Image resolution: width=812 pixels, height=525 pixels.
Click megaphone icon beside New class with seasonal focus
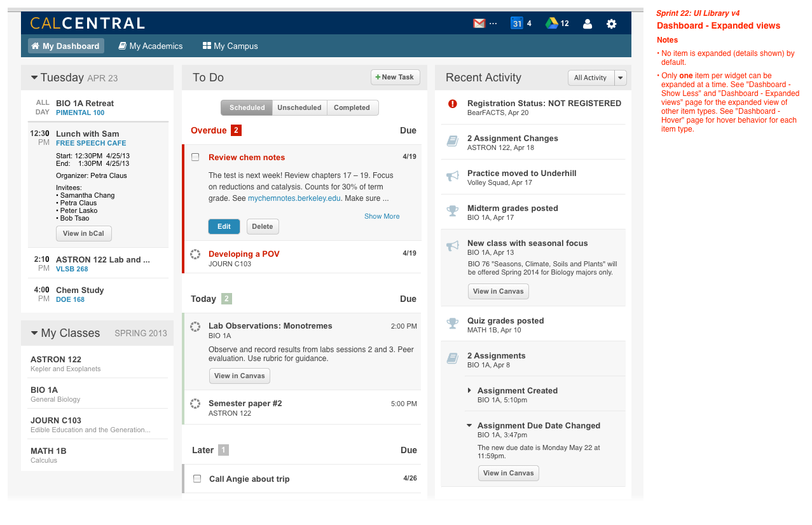(453, 247)
